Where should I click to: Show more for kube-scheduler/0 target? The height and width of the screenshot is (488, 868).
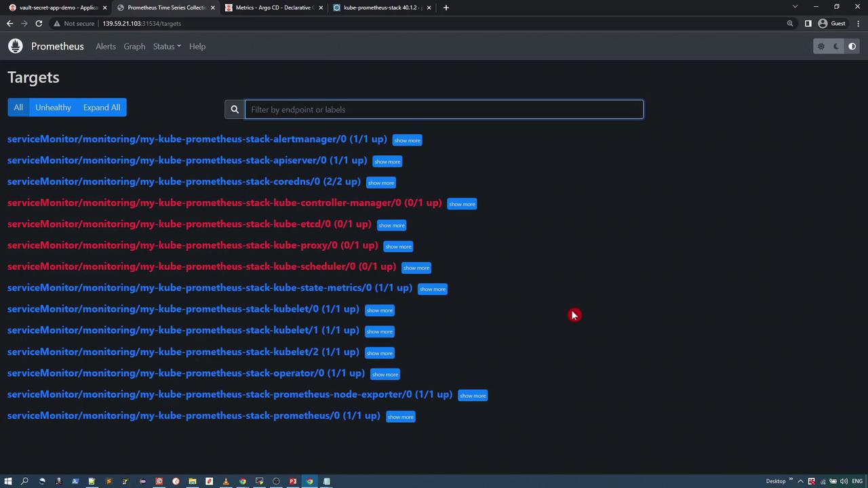point(416,268)
